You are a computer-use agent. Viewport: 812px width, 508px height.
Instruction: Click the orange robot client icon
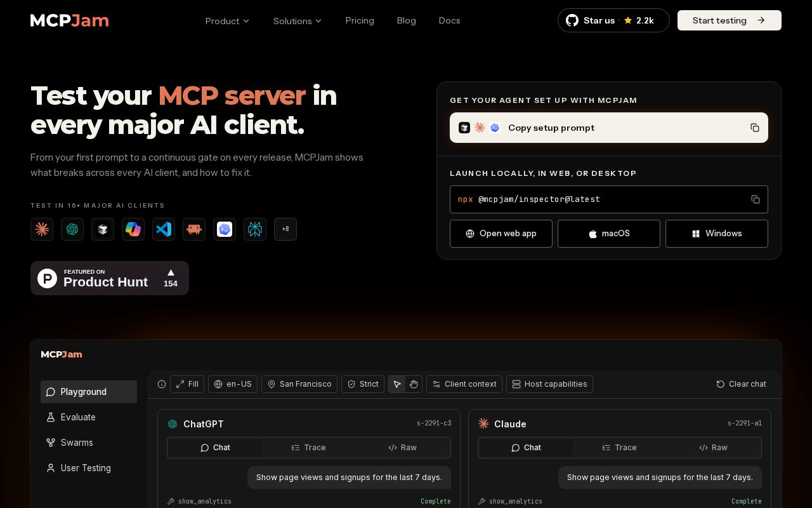click(194, 229)
